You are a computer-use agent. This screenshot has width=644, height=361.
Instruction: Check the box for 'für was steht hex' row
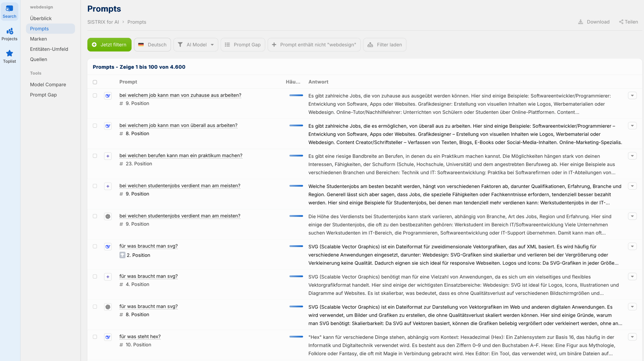(95, 337)
